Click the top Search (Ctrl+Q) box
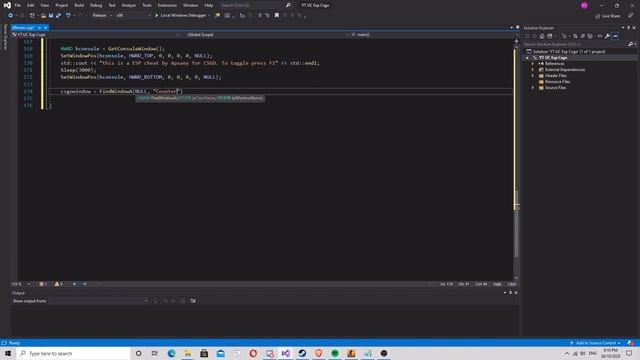640x360 pixels. [255, 5]
